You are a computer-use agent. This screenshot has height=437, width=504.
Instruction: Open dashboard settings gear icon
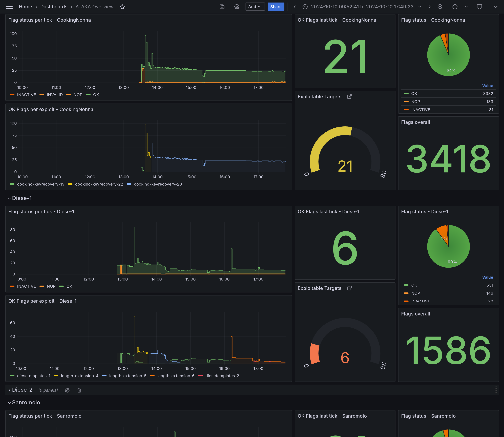coord(237,7)
